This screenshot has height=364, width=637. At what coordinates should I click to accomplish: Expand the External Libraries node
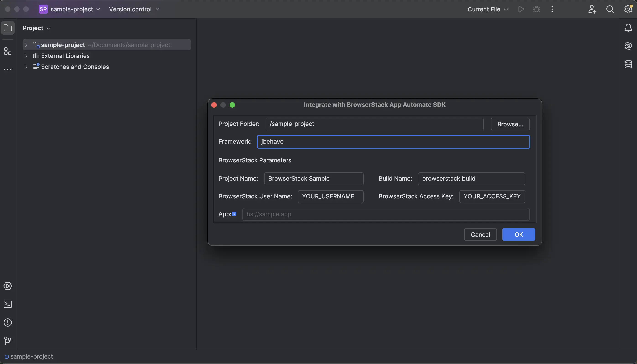(x=26, y=56)
